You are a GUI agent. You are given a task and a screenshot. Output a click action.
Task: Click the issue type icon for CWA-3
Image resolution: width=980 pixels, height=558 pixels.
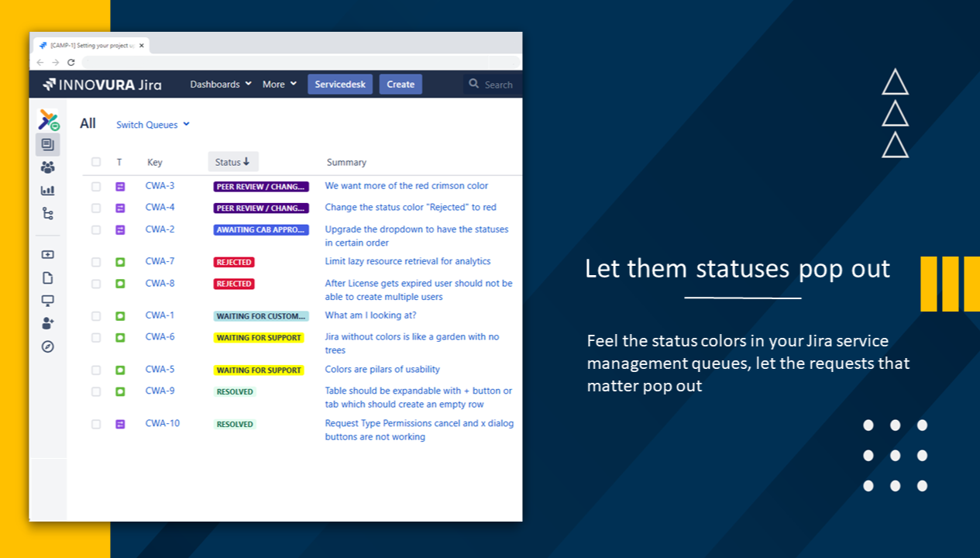point(120,187)
